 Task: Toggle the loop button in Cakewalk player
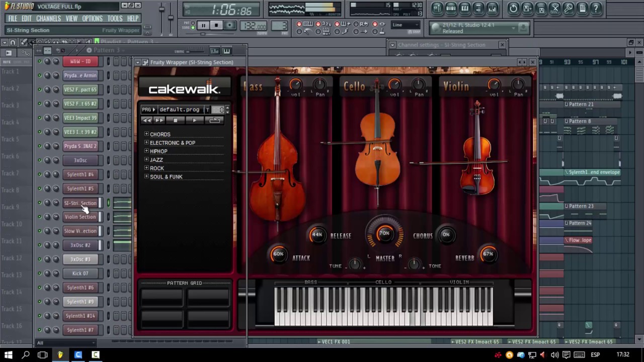pyautogui.click(x=215, y=120)
